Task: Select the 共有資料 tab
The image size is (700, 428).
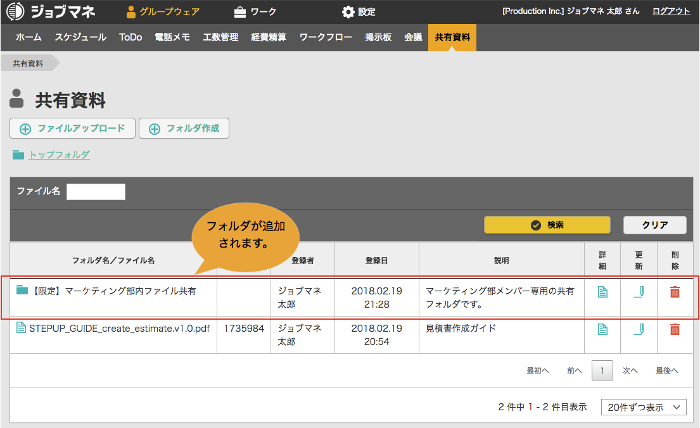Action: 452,37
